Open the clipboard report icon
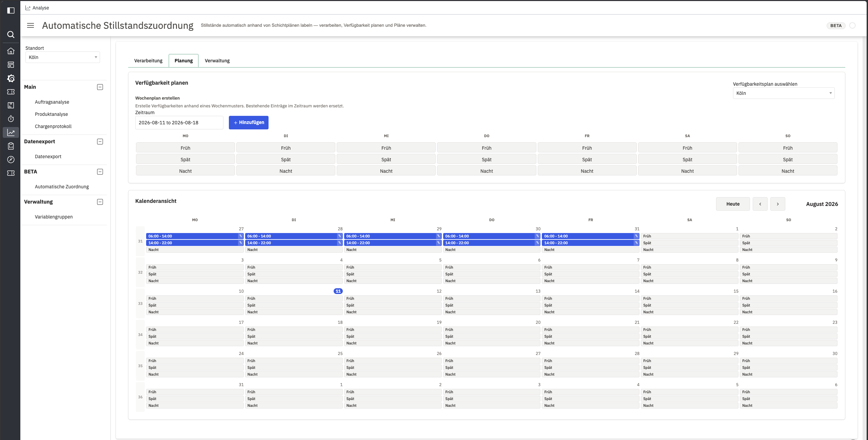Viewport: 868px width, 440px height. coord(11,146)
